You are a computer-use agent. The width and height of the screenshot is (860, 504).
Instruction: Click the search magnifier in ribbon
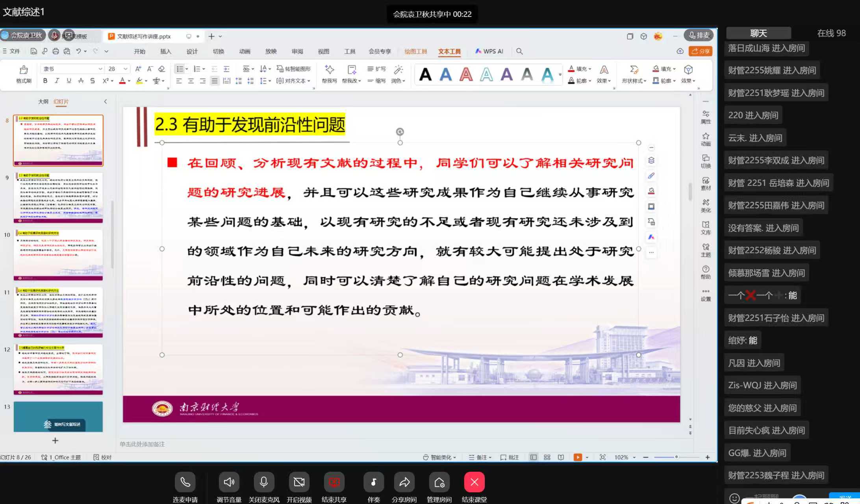pyautogui.click(x=519, y=51)
